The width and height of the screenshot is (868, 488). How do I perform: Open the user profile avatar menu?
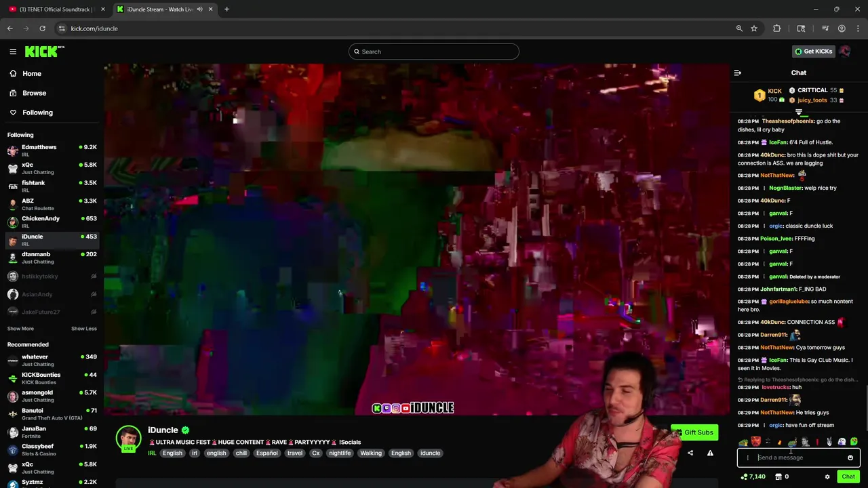click(x=845, y=52)
